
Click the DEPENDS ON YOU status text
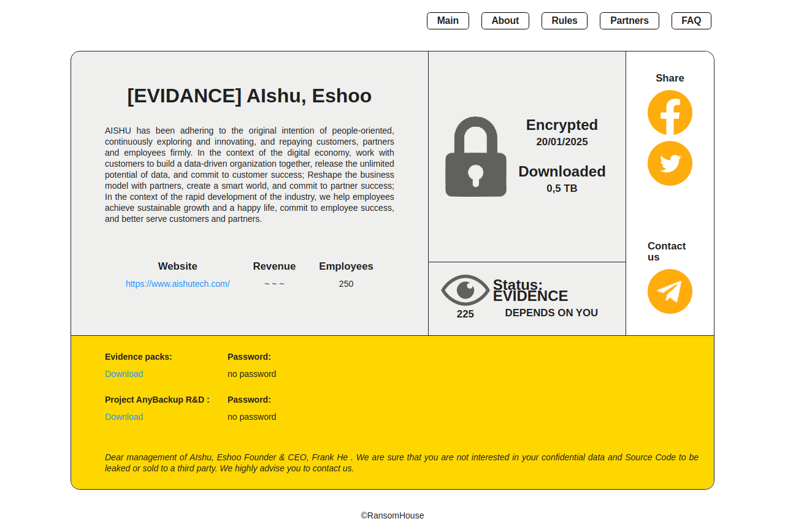tap(551, 313)
